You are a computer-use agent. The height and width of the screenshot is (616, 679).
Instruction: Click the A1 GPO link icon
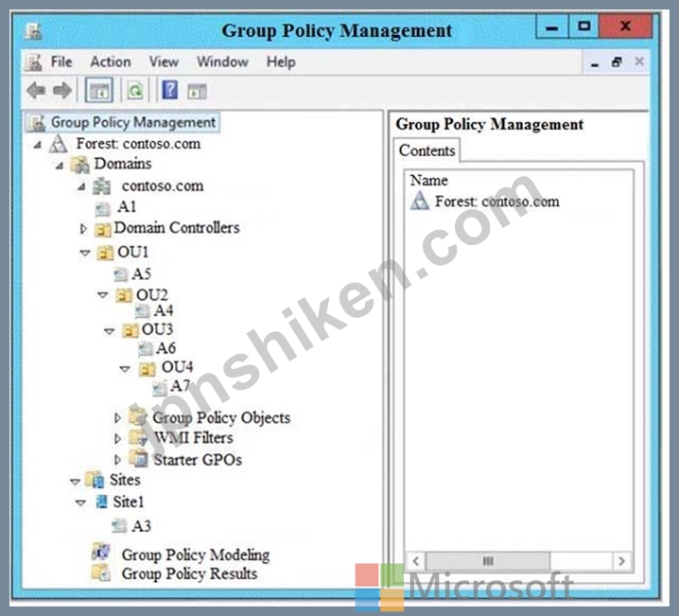[x=103, y=208]
